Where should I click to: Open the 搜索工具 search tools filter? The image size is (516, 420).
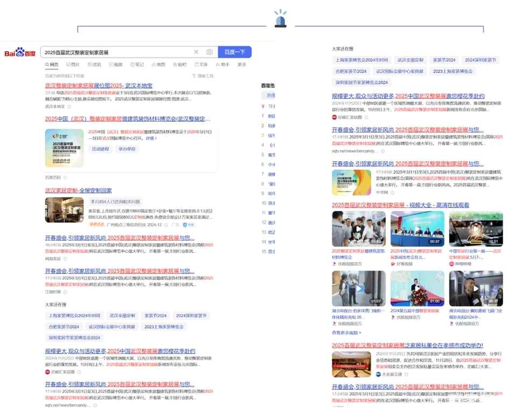click(203, 76)
